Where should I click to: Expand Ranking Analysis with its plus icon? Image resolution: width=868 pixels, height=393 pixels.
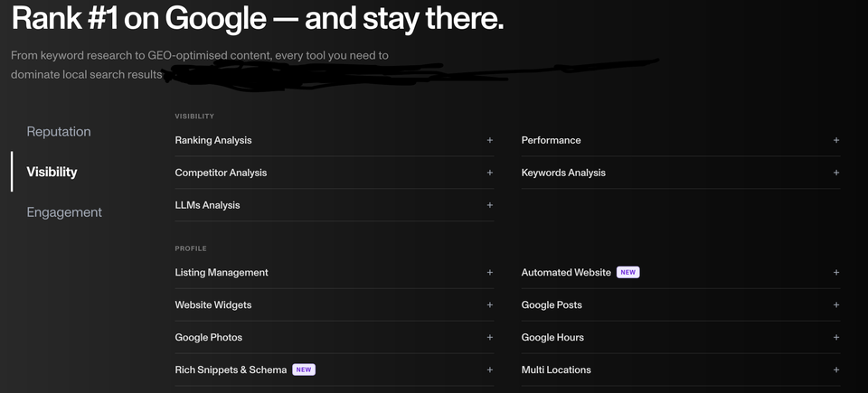pos(489,140)
